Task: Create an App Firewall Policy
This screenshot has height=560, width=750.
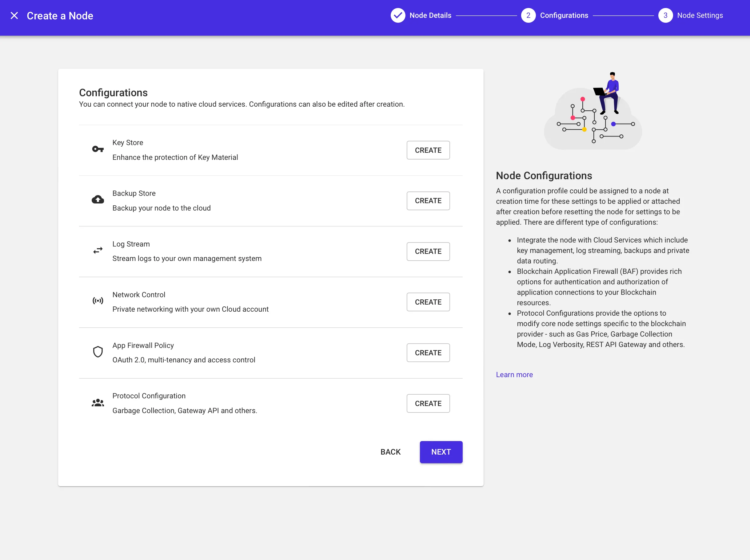Action: pos(428,352)
